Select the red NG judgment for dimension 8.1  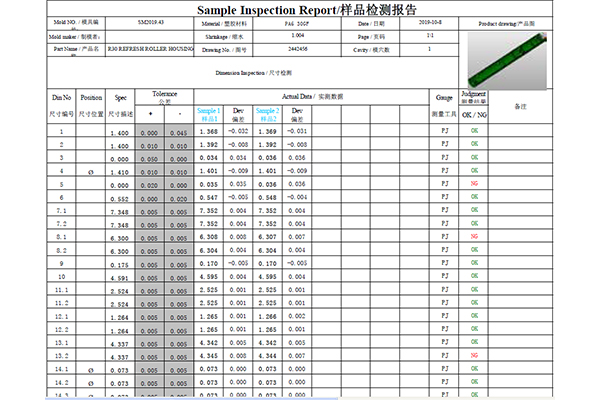pos(474,237)
